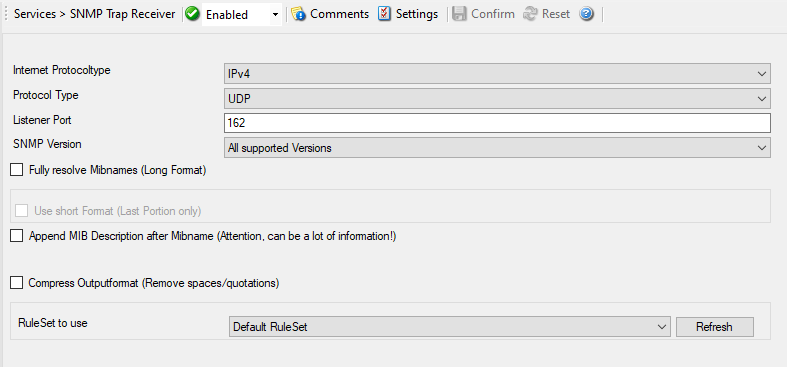Open Comments via its notepad icon

tap(299, 14)
